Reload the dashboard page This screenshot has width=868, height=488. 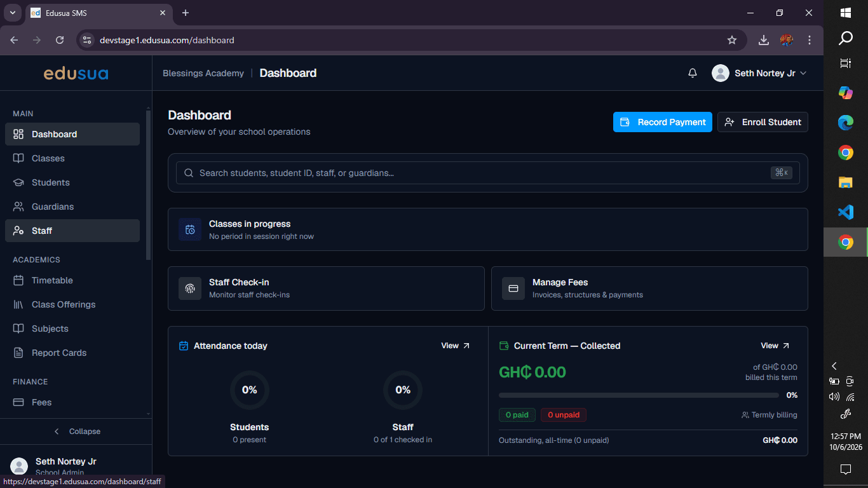[x=60, y=40]
